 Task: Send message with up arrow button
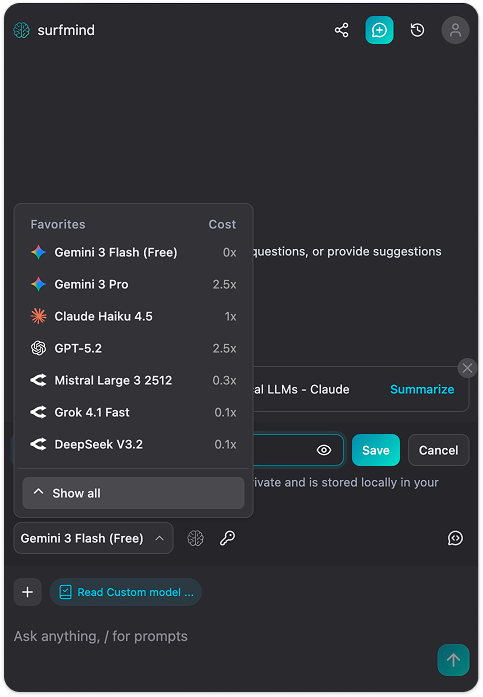pos(453,660)
